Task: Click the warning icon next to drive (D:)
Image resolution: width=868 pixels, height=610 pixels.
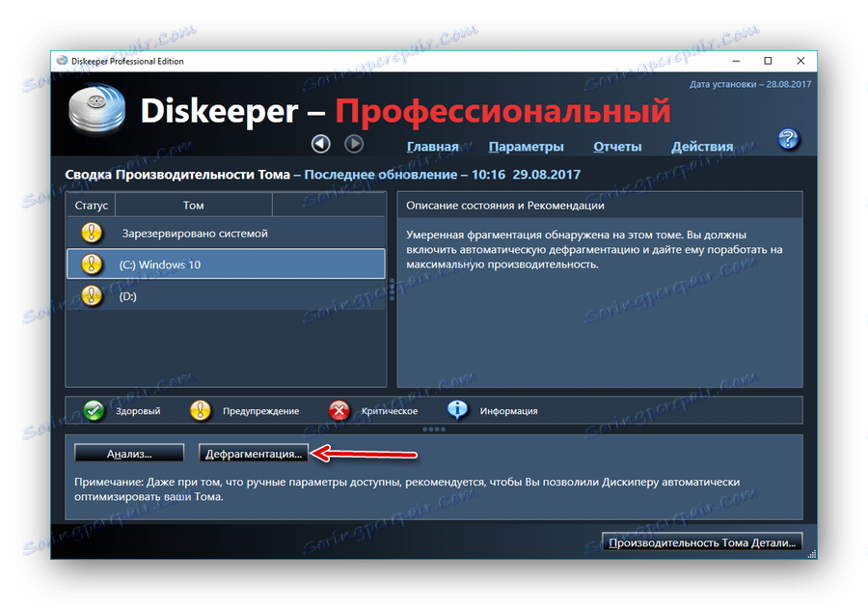Action: pyautogui.click(x=92, y=296)
